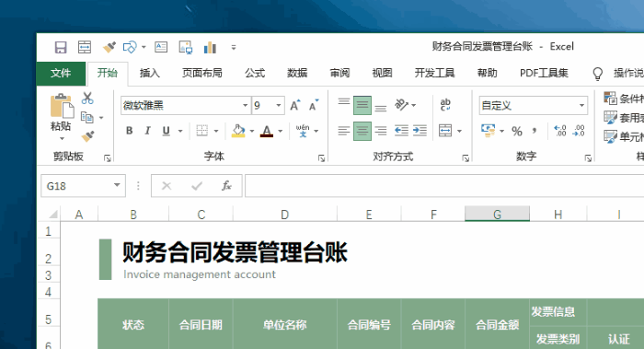Open alignment dialog launcher in 对齐方式
Viewport: 644px width, 349px height.
[x=466, y=158]
